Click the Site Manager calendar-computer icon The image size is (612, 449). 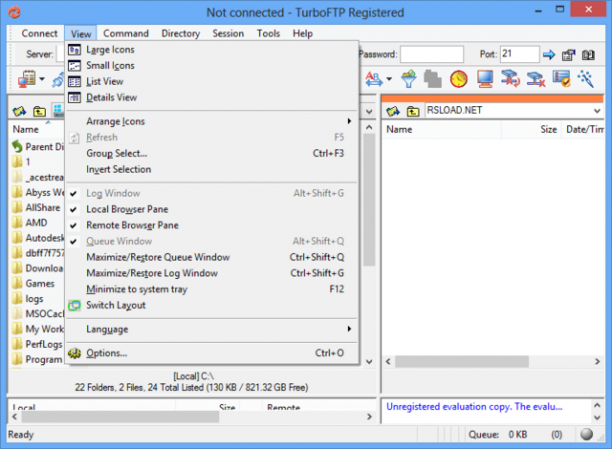point(27,79)
